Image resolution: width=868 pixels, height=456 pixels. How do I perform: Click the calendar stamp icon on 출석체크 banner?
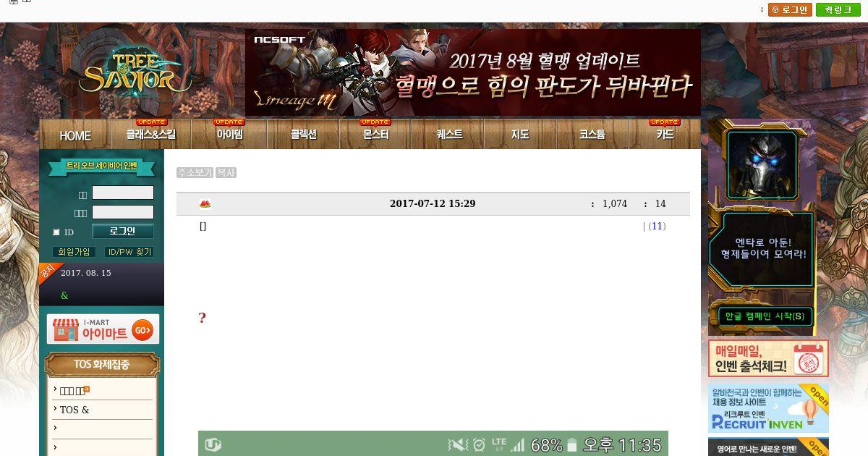coord(809,358)
